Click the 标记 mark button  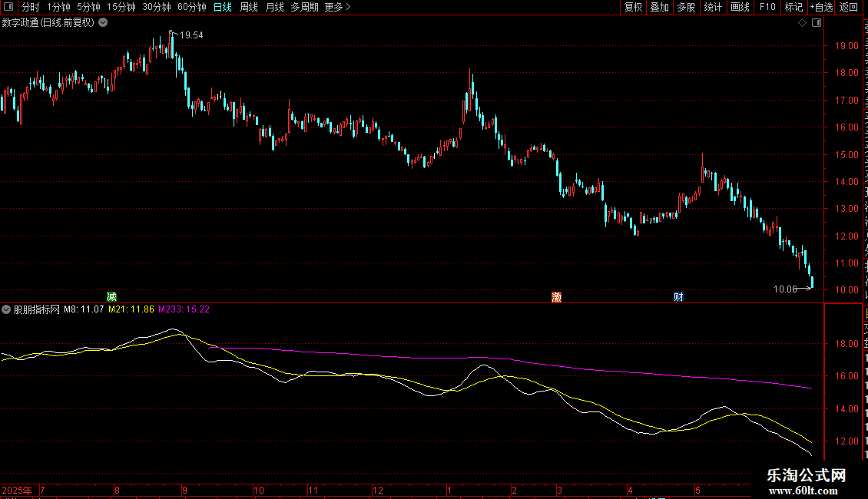click(x=793, y=7)
